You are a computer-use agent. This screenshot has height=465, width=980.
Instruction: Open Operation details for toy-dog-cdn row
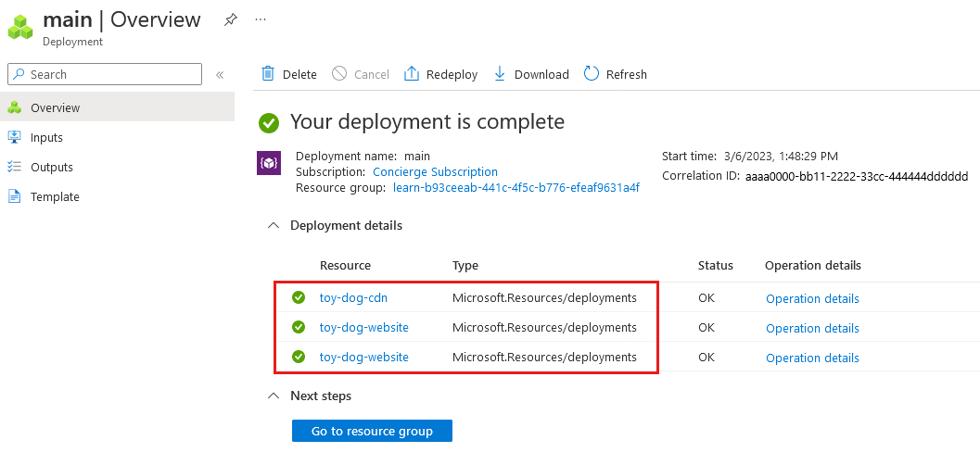812,298
